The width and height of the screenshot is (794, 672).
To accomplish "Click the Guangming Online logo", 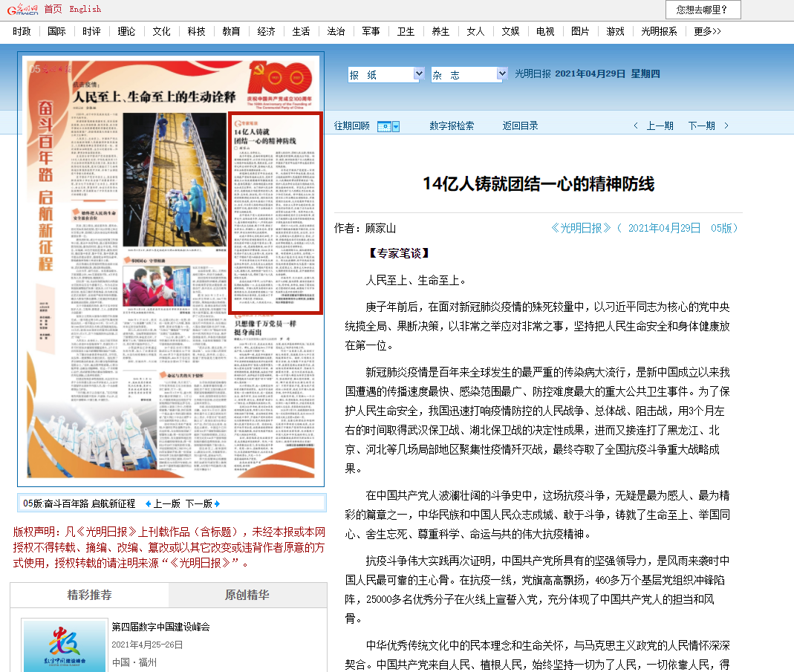I will 22,9.
